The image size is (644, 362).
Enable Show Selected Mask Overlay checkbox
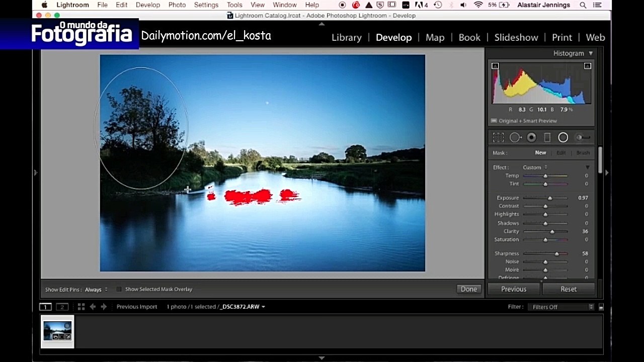119,289
